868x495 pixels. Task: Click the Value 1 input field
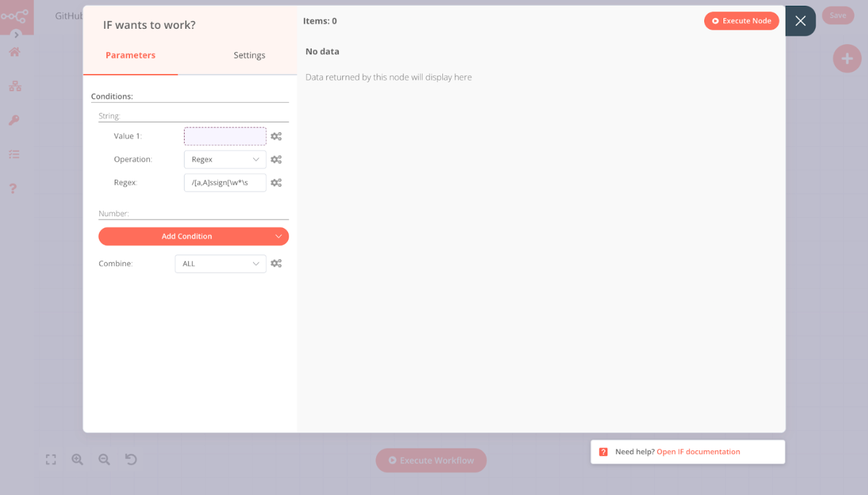click(224, 136)
